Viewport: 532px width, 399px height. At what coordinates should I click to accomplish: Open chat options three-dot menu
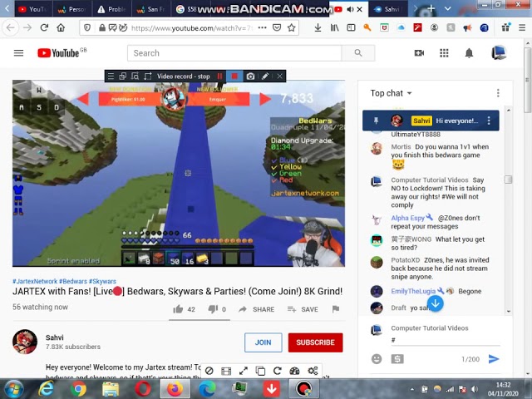[x=498, y=93]
